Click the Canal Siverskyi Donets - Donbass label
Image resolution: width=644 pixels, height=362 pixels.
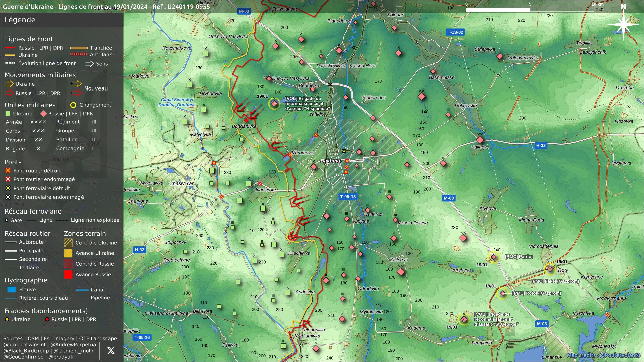point(177,102)
